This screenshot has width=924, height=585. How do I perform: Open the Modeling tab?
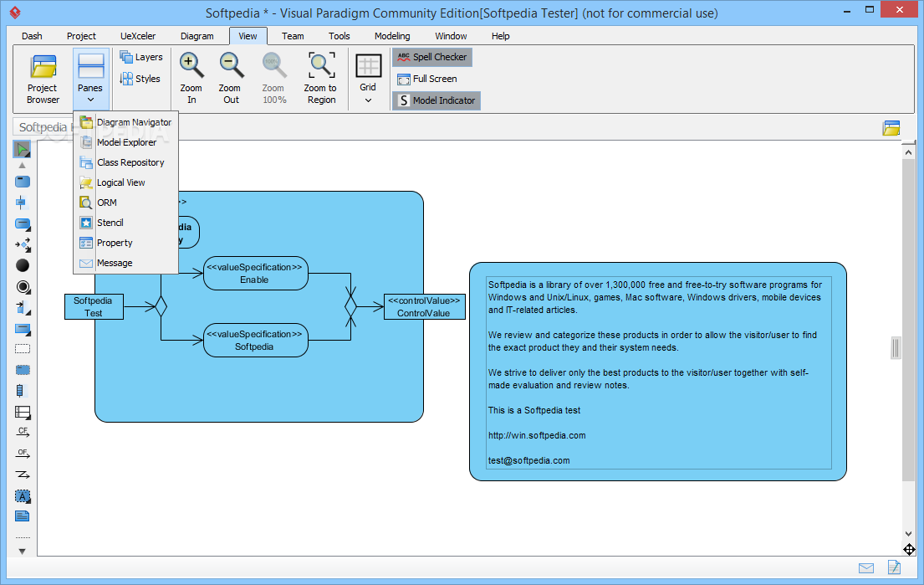392,36
